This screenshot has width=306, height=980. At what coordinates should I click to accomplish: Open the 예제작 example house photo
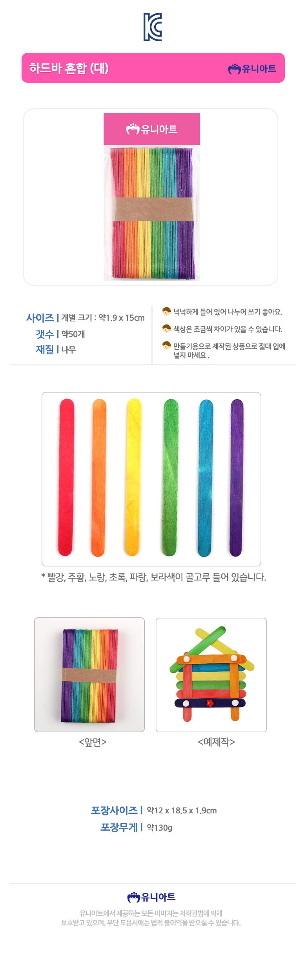click(x=211, y=675)
